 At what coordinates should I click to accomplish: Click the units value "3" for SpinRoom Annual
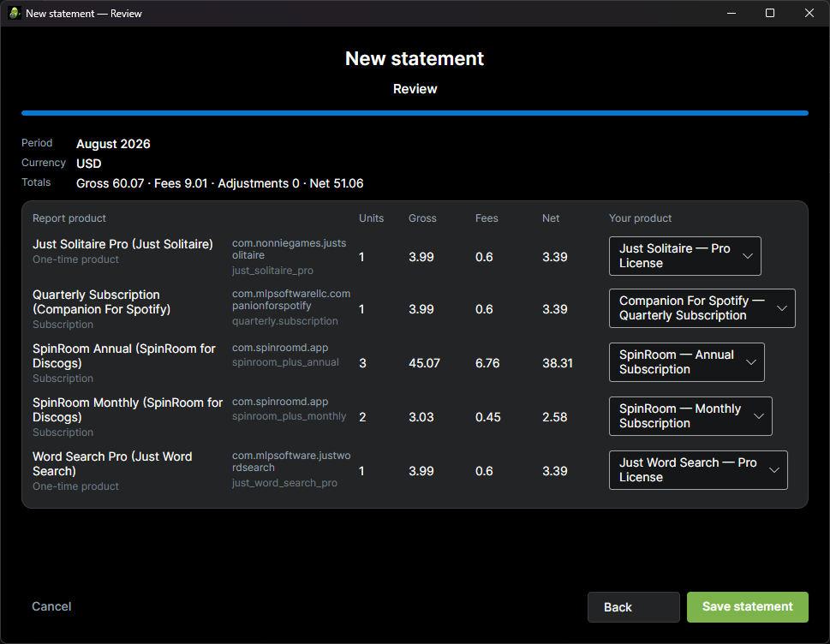point(362,363)
